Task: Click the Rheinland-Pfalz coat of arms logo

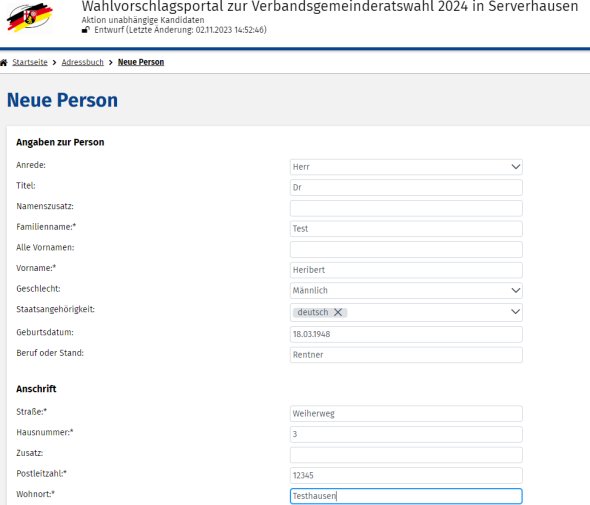Action: (29, 17)
